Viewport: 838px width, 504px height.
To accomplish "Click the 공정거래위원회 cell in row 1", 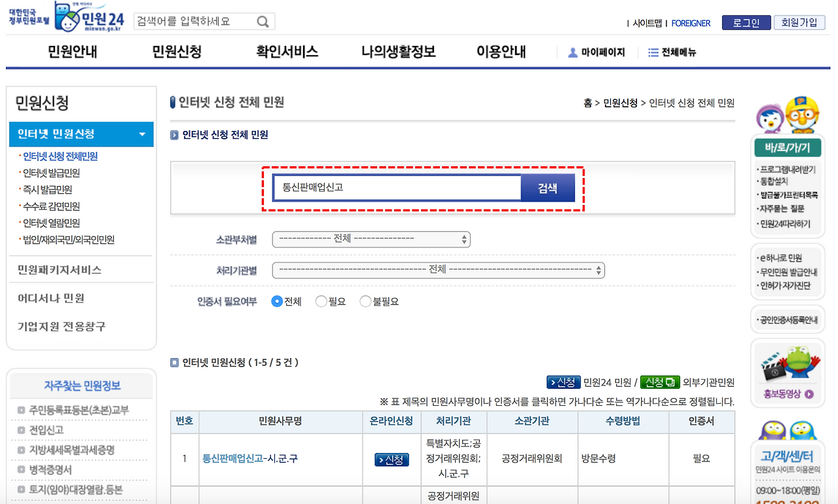I will [x=532, y=459].
